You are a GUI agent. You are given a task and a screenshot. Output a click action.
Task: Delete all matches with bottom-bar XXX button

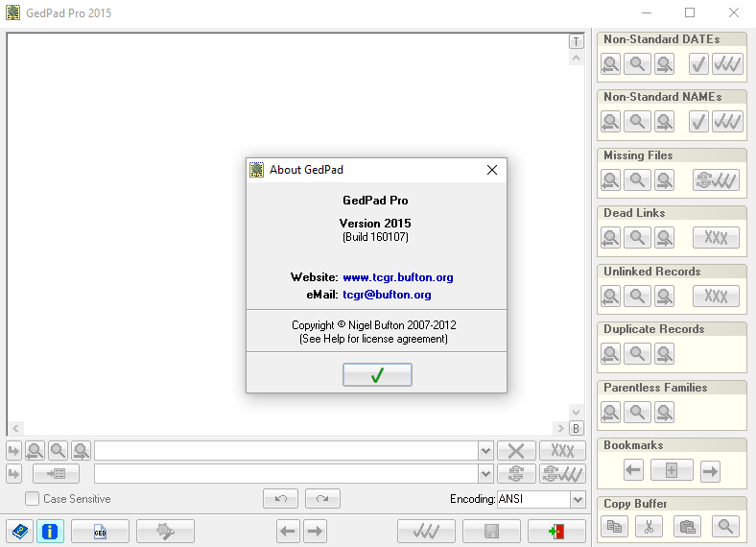click(x=562, y=451)
